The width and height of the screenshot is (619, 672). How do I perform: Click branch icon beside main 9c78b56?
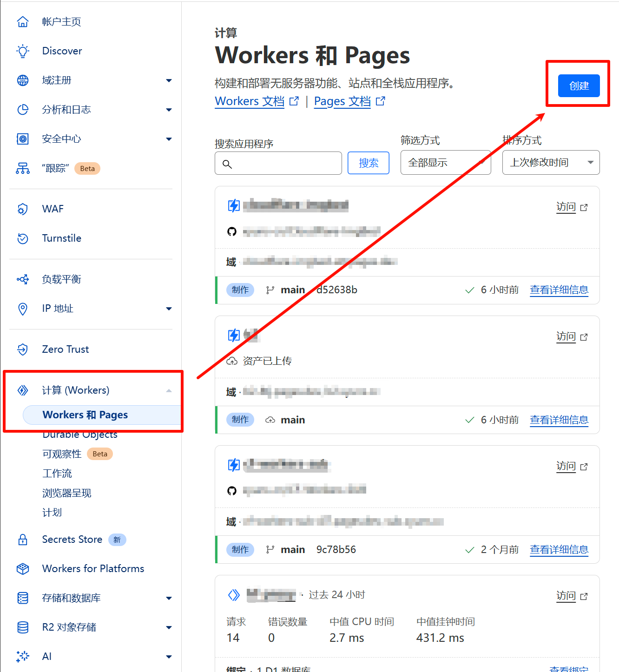coord(270,550)
